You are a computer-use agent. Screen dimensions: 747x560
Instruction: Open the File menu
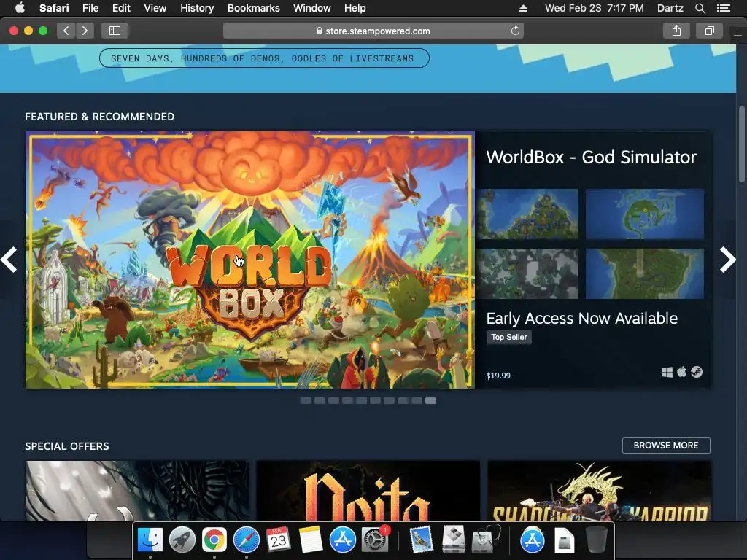(x=90, y=8)
